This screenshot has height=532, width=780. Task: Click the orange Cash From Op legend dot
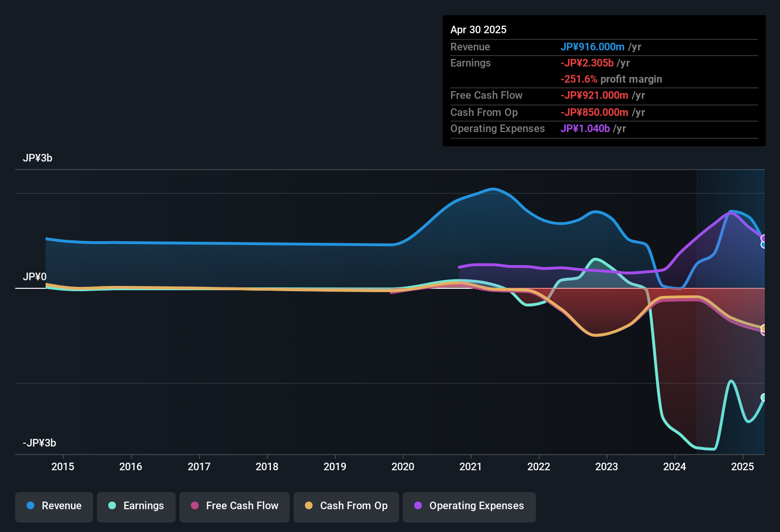[x=309, y=505]
